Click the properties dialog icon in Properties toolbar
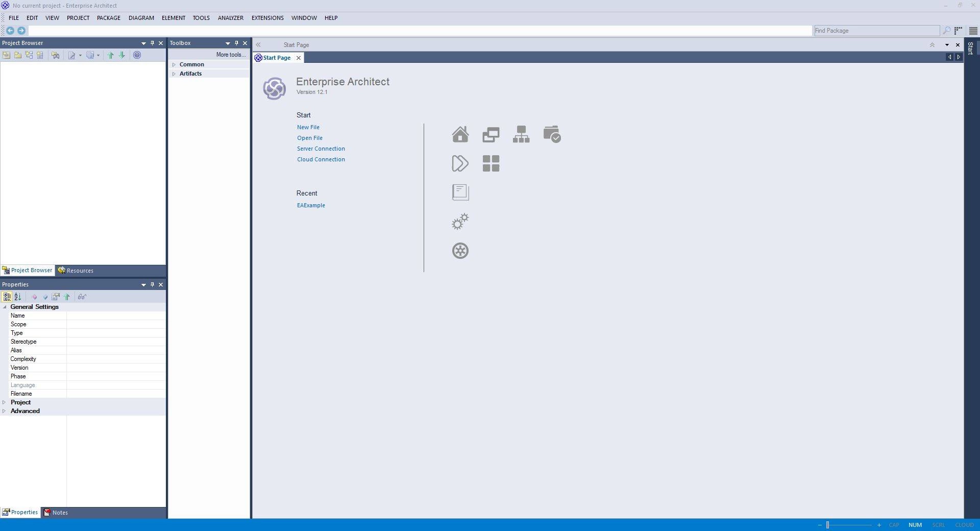The image size is (980, 531). point(56,297)
